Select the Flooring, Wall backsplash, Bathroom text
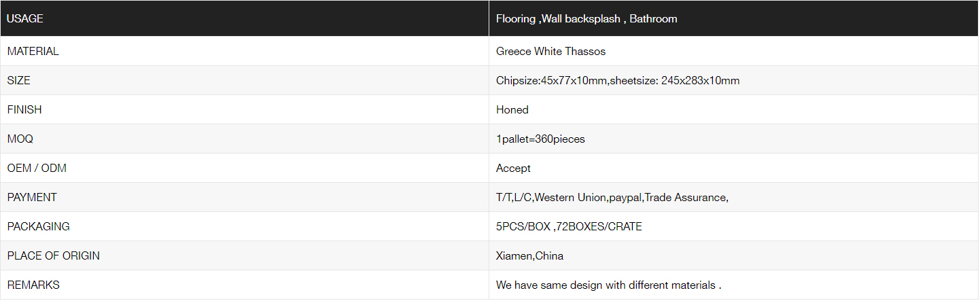 [x=587, y=19]
